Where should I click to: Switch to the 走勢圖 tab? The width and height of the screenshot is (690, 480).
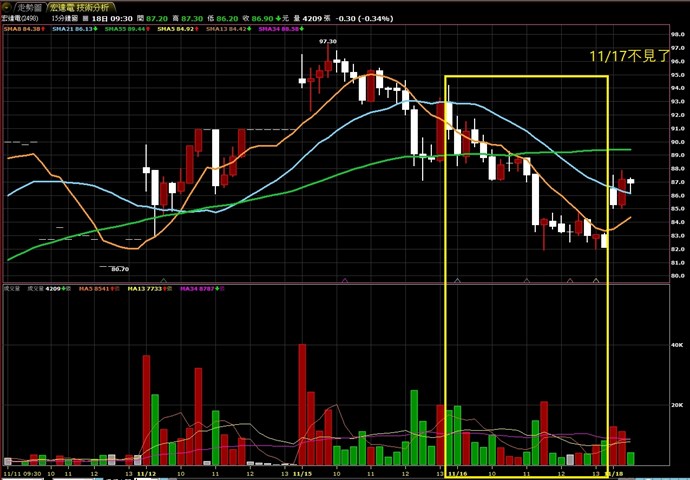(30, 7)
